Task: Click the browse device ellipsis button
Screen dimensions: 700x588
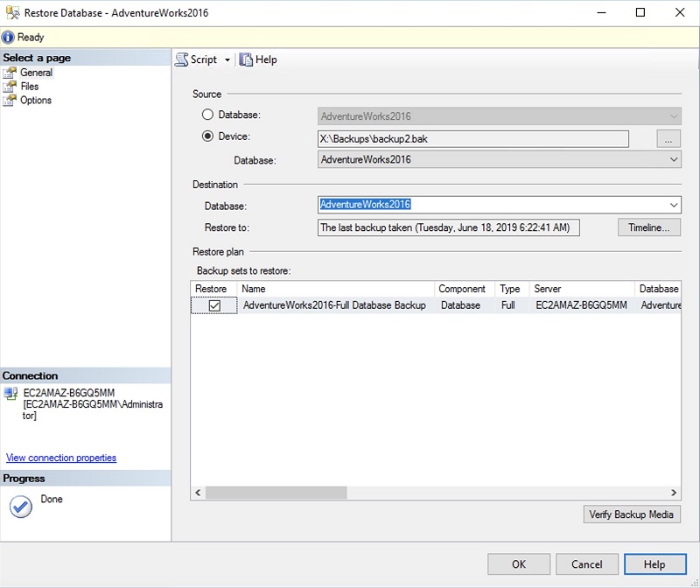Action: pos(668,139)
